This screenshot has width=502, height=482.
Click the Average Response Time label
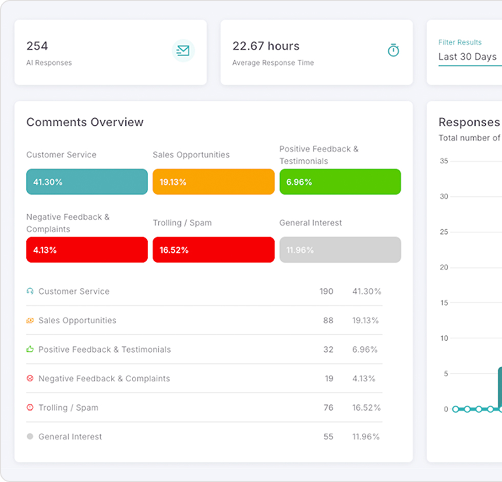pos(273,63)
